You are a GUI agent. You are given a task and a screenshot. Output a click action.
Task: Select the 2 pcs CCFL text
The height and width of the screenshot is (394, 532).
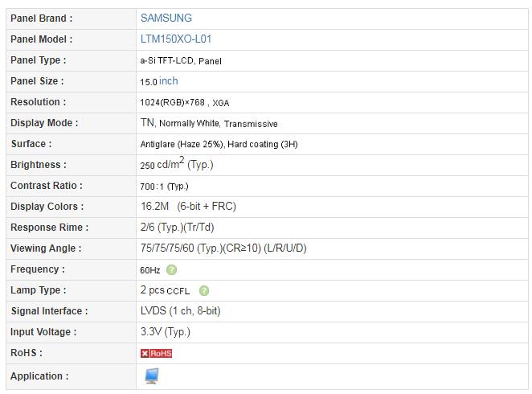tap(165, 290)
